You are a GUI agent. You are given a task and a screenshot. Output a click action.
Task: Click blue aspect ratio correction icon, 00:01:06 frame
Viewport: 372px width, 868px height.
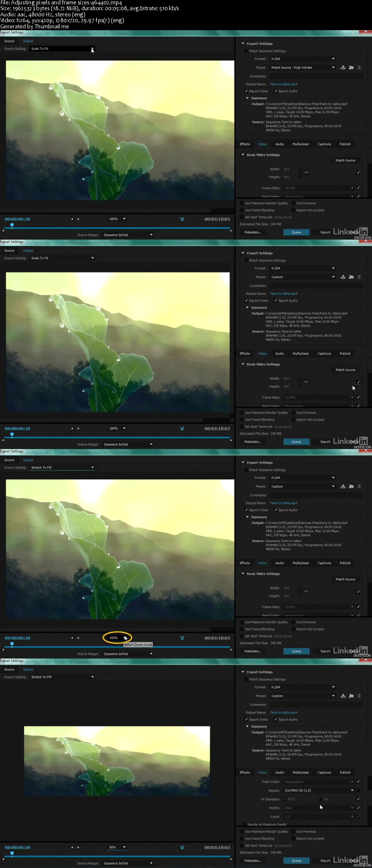182,219
